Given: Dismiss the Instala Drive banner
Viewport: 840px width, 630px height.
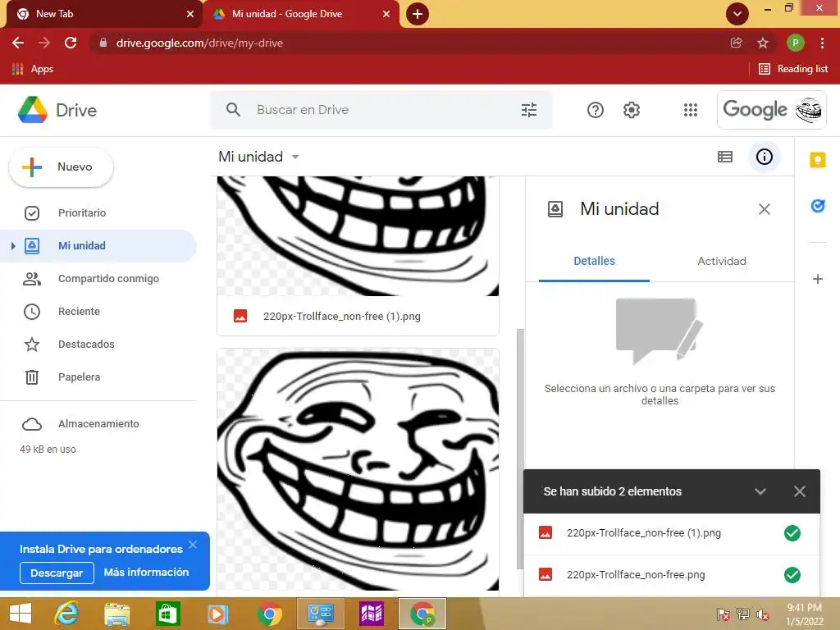Looking at the screenshot, I should [x=193, y=545].
